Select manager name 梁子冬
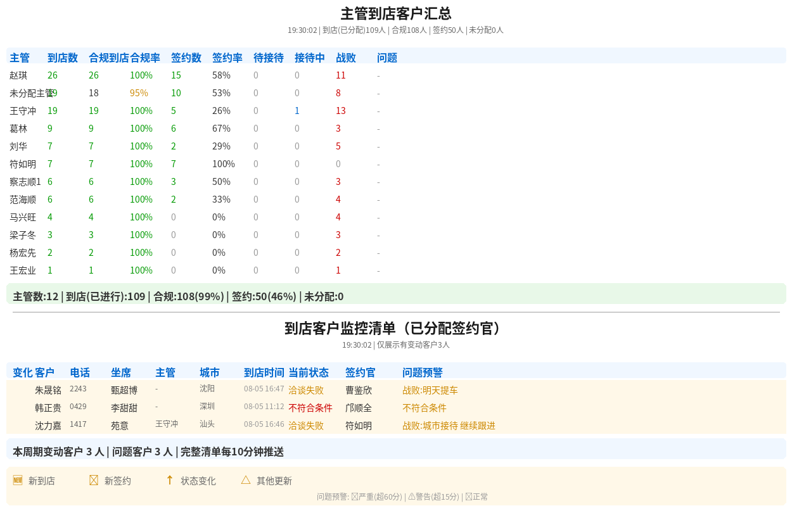The image size is (792, 532). tap(23, 235)
